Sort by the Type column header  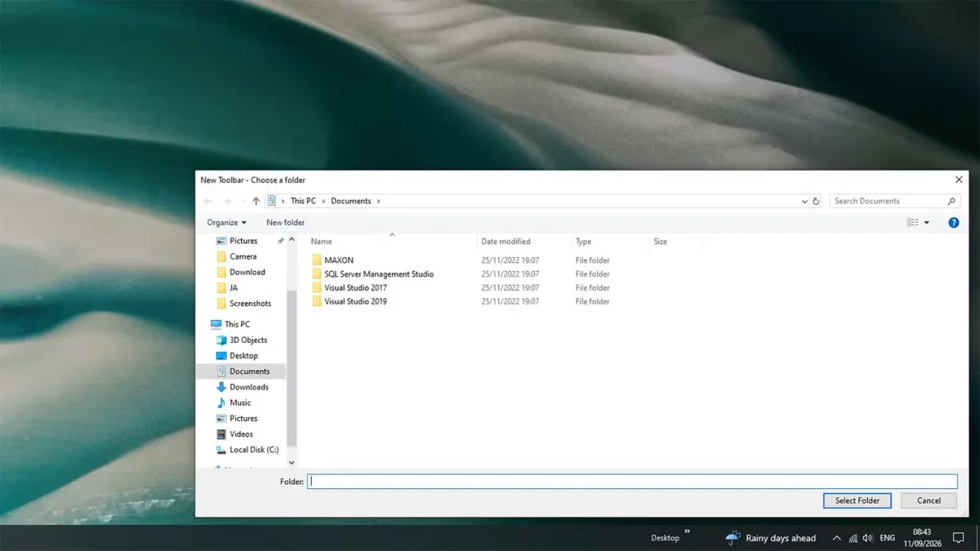(x=583, y=242)
